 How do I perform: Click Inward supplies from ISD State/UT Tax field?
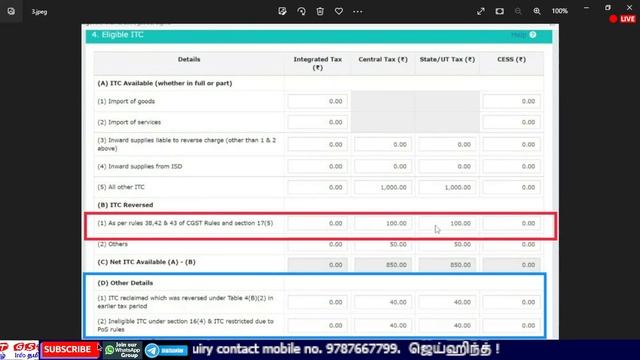point(447,166)
